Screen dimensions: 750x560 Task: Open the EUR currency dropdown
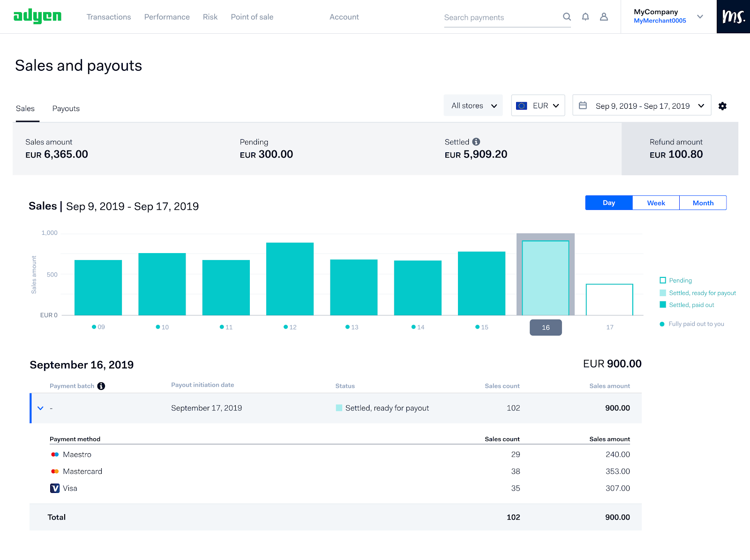pyautogui.click(x=538, y=106)
